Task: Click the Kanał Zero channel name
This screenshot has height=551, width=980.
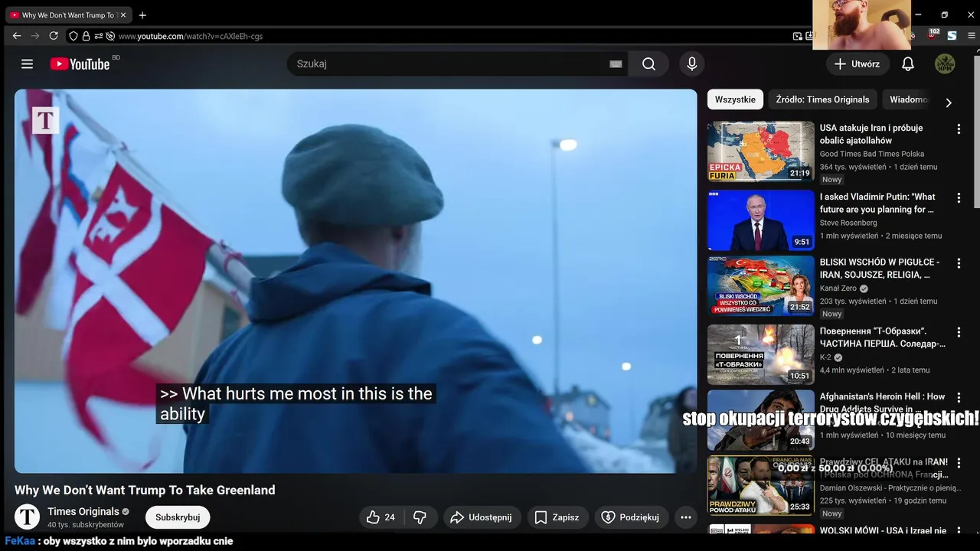Action: pyautogui.click(x=838, y=289)
